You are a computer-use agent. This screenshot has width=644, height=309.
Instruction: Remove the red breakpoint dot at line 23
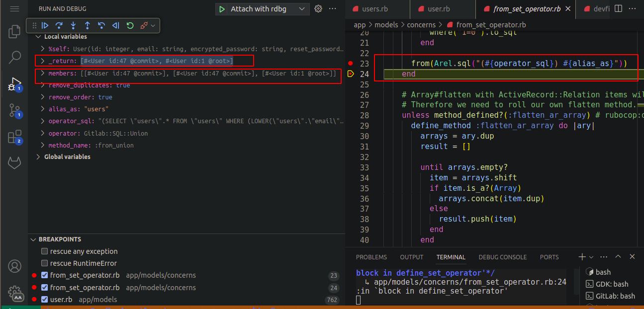pyautogui.click(x=351, y=64)
